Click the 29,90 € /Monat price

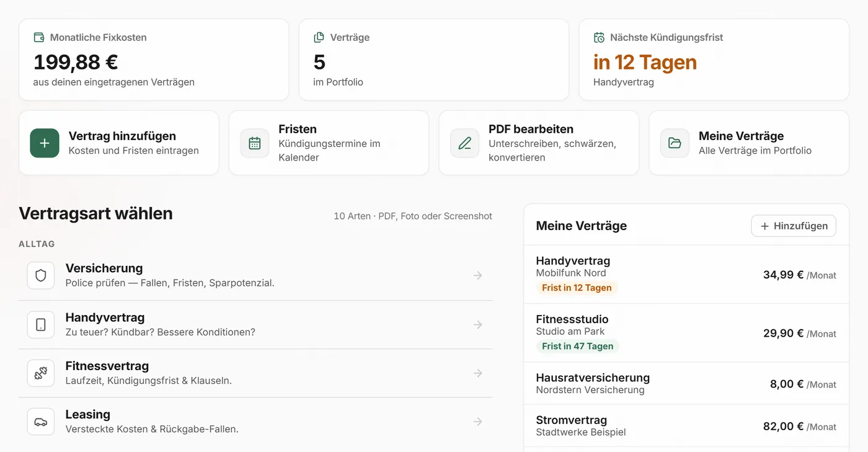pos(800,333)
